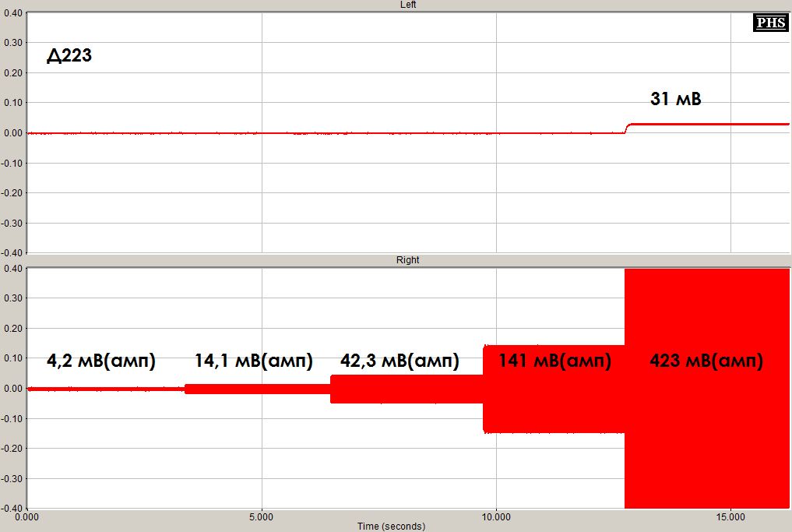
Task: Click the Time (seconds) axis title
Action: point(391,527)
